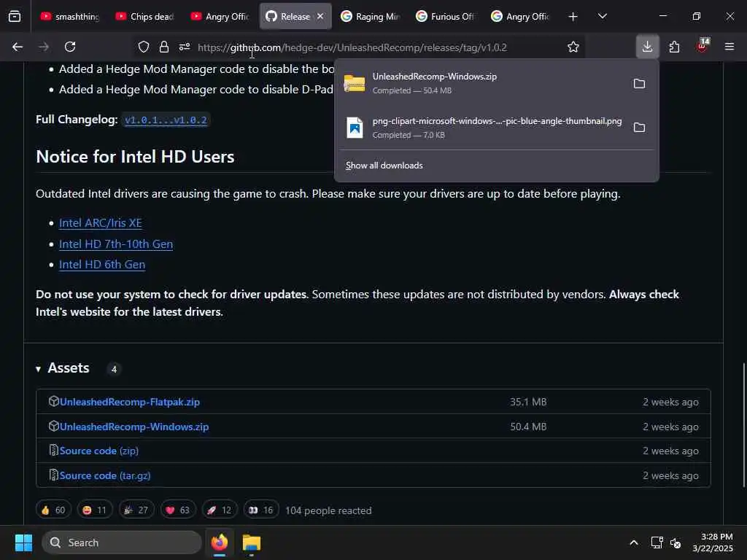The width and height of the screenshot is (747, 560).
Task: Click the hooray reaction with 27
Action: (136, 510)
